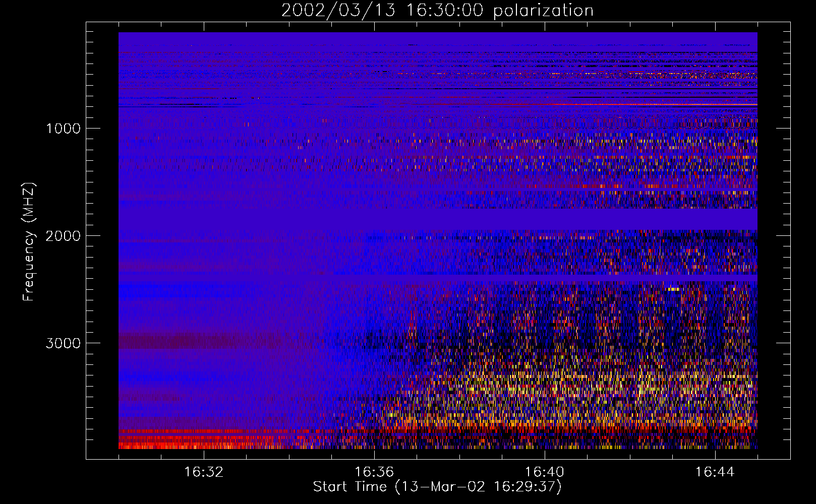Click the "Start Time (13-Mar-02 16:29:37)" label
This screenshot has width=816, height=504.
437,487
